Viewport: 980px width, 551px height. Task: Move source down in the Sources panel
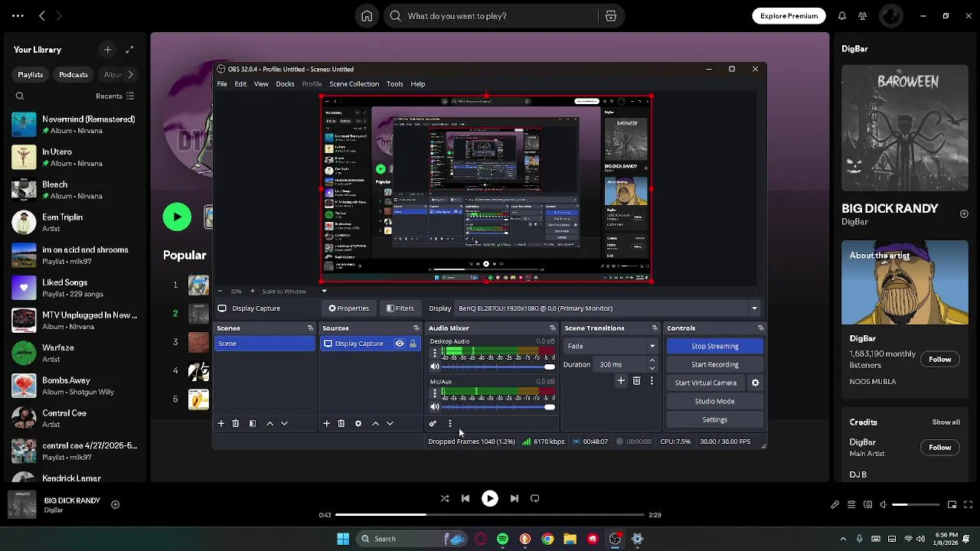click(390, 423)
